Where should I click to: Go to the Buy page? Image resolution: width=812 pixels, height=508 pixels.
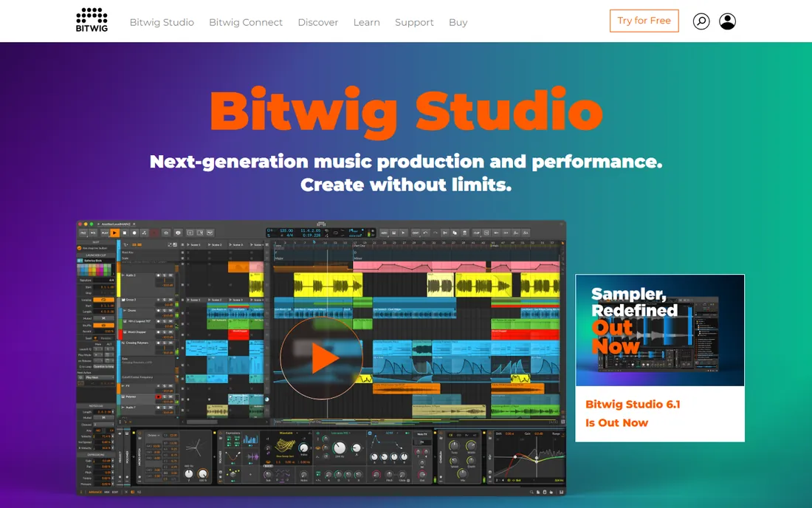458,22
